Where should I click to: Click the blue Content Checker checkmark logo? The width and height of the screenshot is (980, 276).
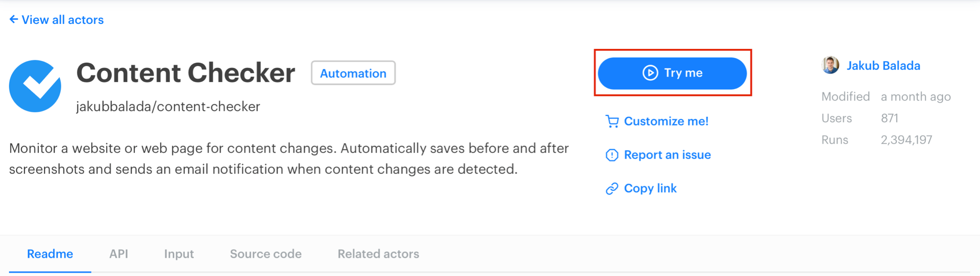[x=35, y=86]
